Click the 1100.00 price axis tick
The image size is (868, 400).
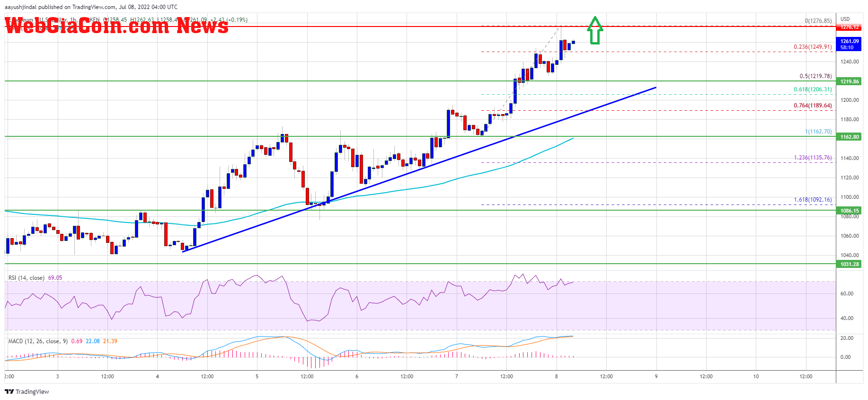[x=850, y=197]
